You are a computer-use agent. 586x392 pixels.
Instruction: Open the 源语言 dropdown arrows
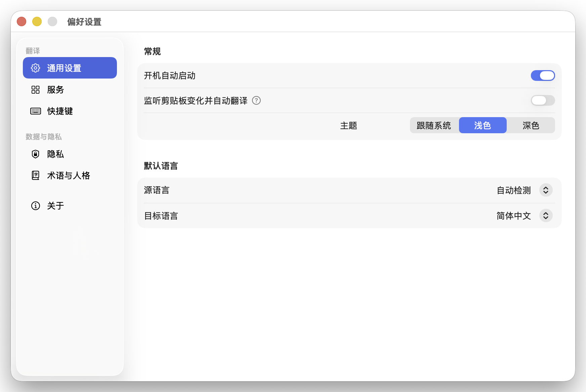pyautogui.click(x=546, y=190)
